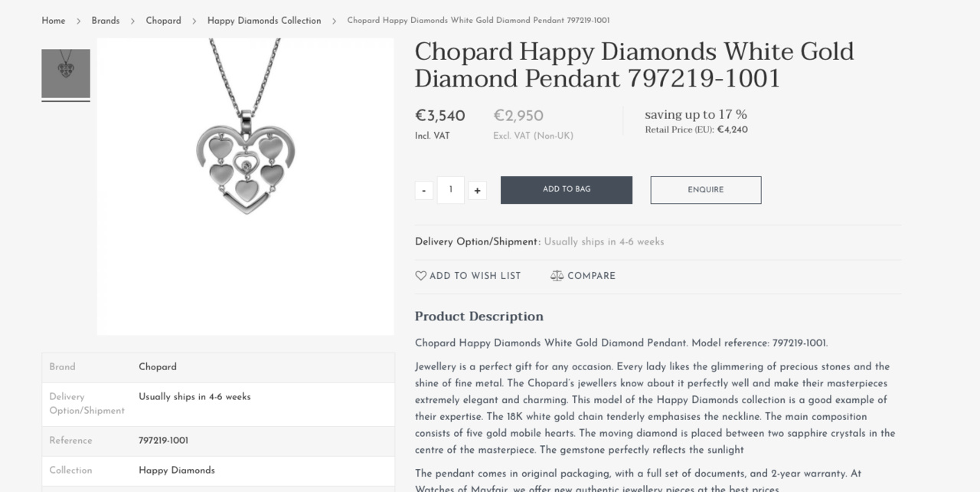Open Happy Diamonds Collection breadcrumb
The width and height of the screenshot is (980, 492).
pyautogui.click(x=264, y=21)
